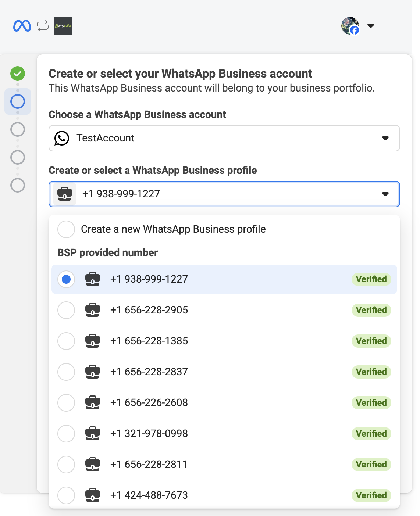Image resolution: width=420 pixels, height=516 pixels.
Task: Click the Meta logo icon
Action: pos(22,26)
